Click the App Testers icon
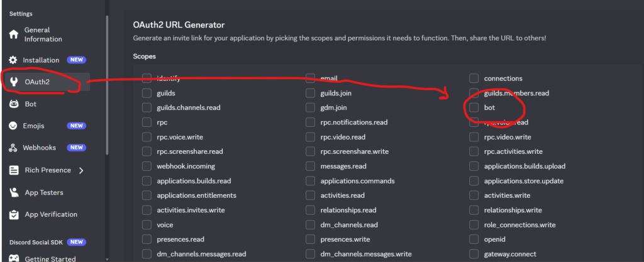This screenshot has width=644, height=262. (13, 192)
